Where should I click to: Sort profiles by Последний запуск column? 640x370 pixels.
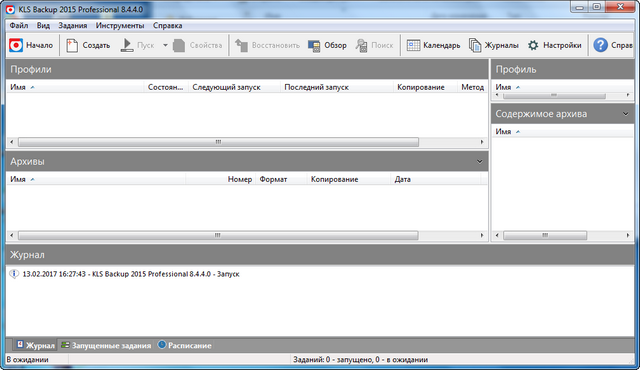coord(337,87)
